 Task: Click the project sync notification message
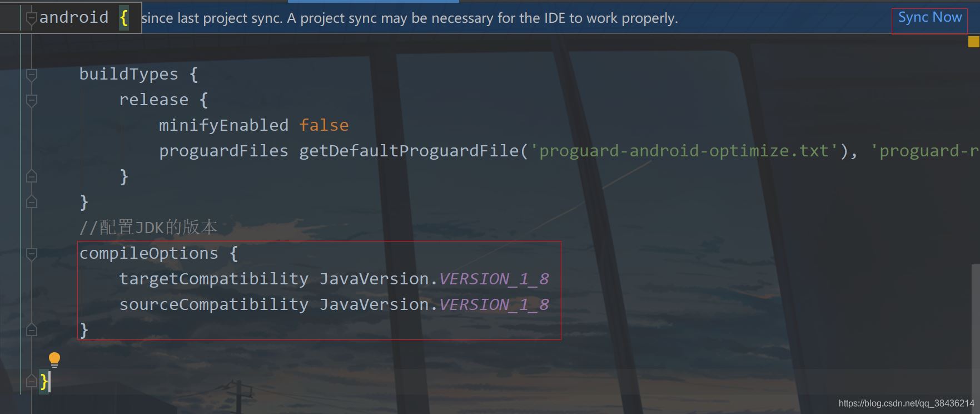tap(410, 18)
